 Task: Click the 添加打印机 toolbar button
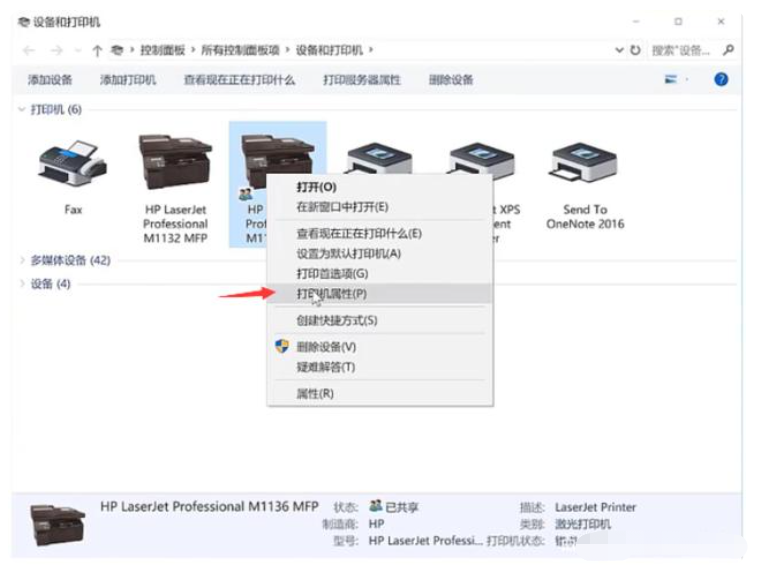(x=127, y=80)
